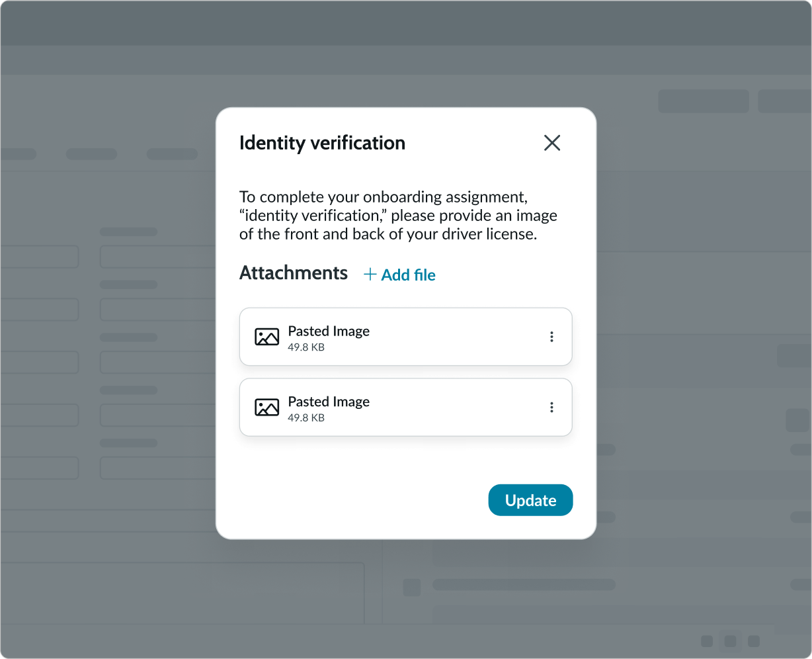The width and height of the screenshot is (812, 659).
Task: Click the three-dot options icon for second Pasted Image
Action: point(551,408)
